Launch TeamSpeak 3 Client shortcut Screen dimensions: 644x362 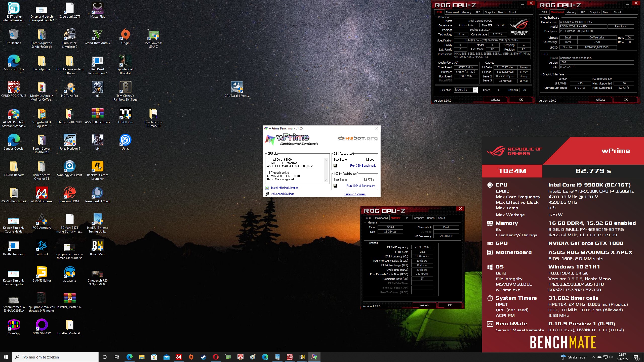[97, 195]
